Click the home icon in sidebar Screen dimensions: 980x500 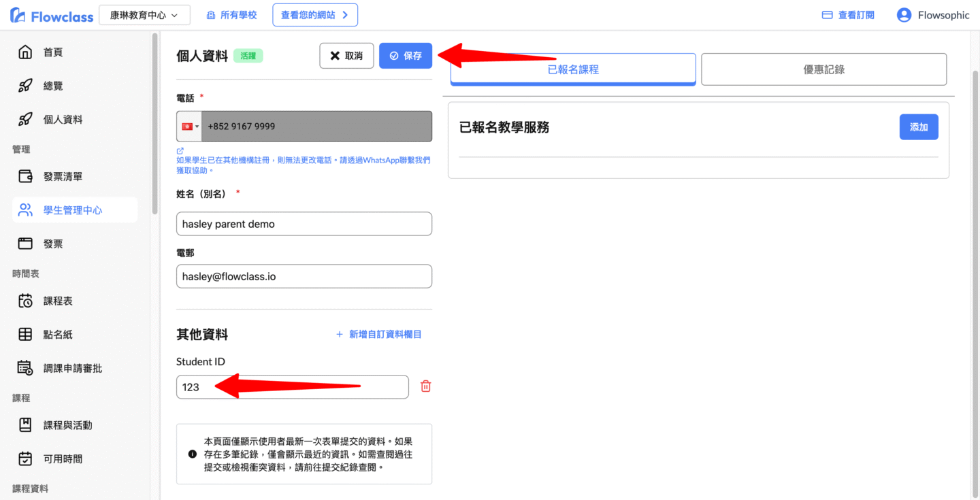coord(25,52)
